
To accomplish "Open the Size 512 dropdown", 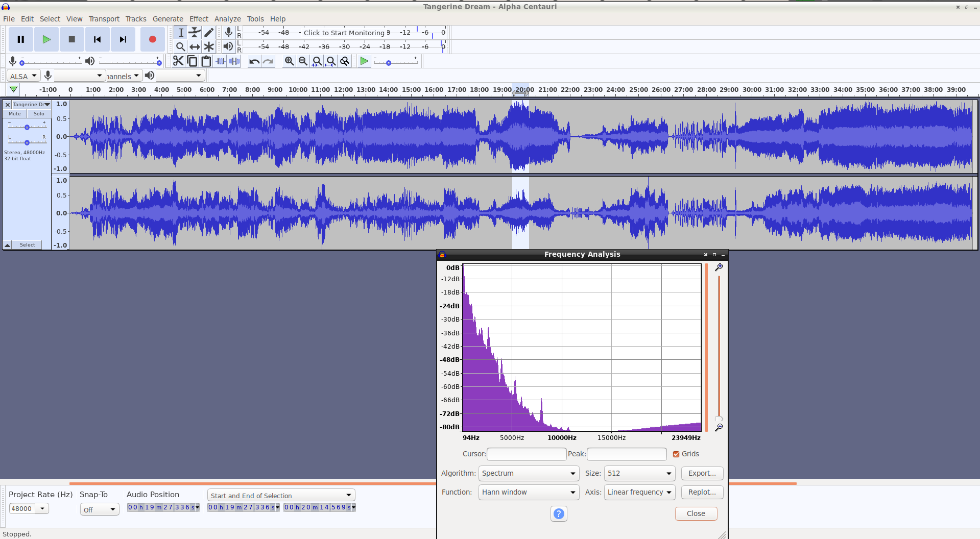I will coord(639,473).
